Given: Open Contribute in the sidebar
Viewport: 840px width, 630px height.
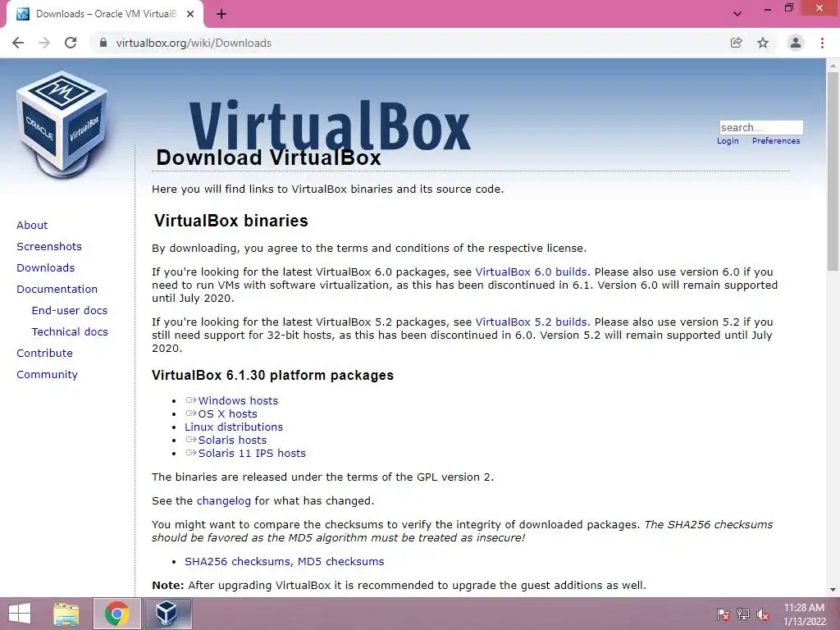Looking at the screenshot, I should tap(44, 354).
